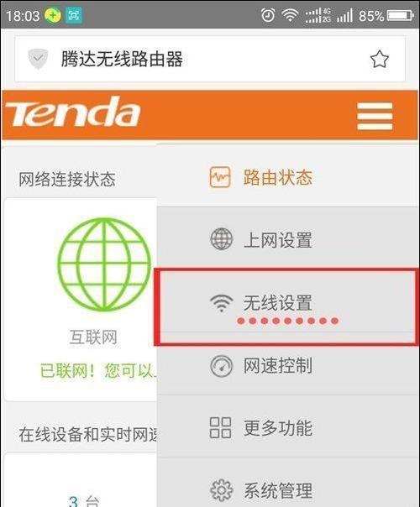Tap the Wi-Fi indicator in status bar
This screenshot has height=507, width=420.
click(x=290, y=15)
